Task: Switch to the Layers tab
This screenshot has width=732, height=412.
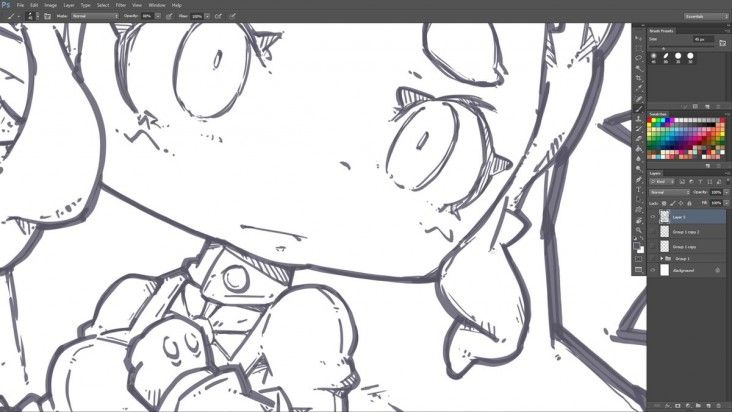Action: [x=655, y=173]
